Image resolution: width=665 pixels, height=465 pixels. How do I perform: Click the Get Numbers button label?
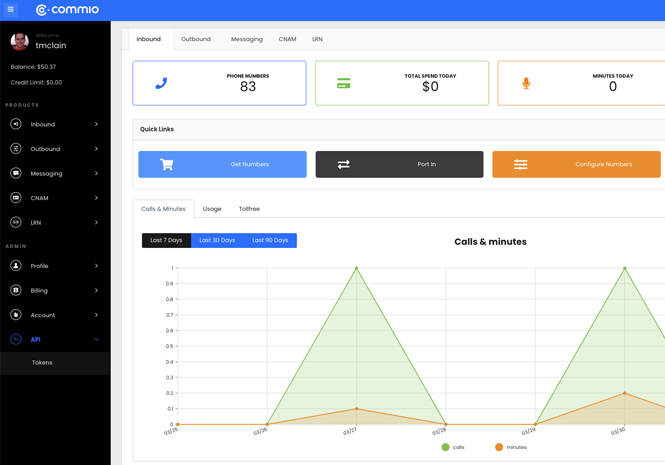[x=250, y=164]
